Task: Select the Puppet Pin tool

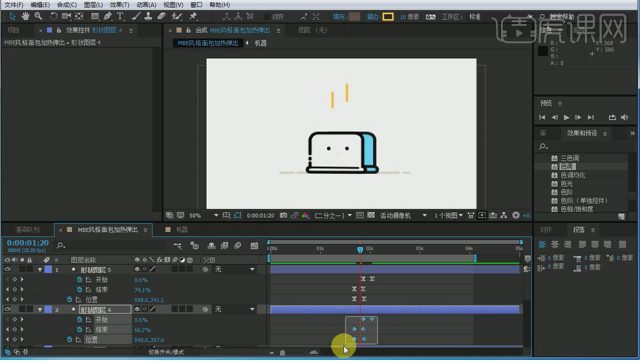Action: pos(193,16)
